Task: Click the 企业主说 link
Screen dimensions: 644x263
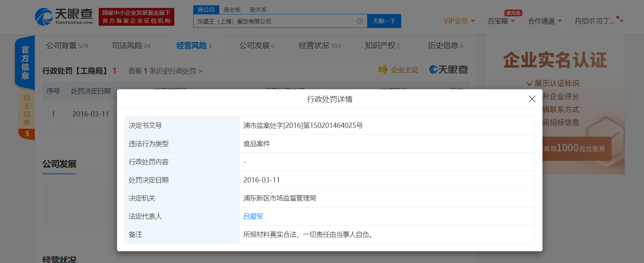Action: pos(404,70)
